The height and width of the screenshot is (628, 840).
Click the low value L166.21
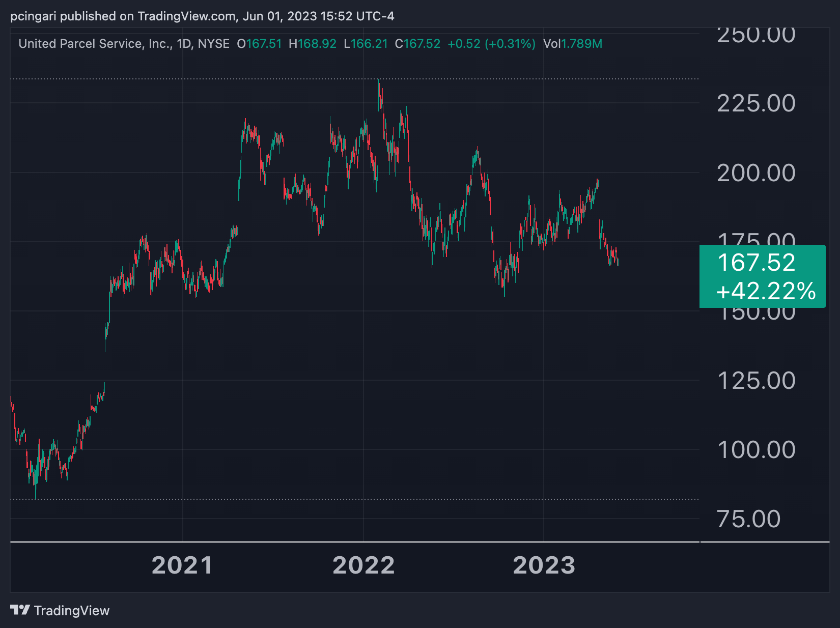tap(366, 44)
